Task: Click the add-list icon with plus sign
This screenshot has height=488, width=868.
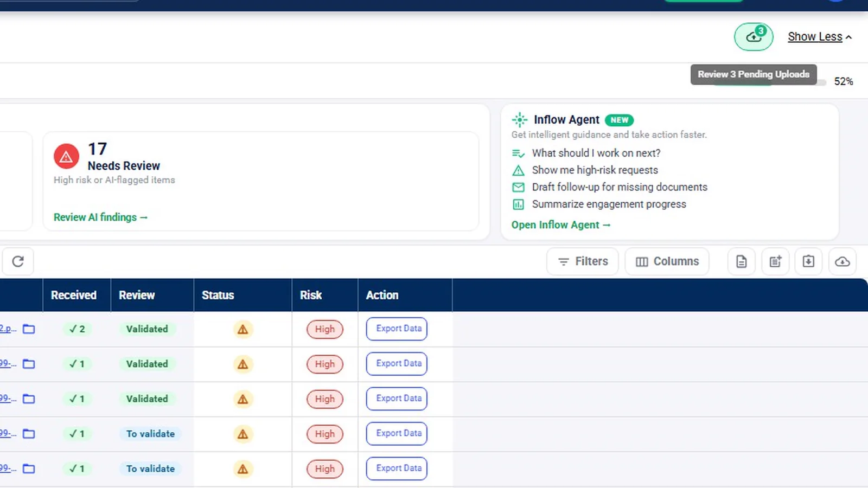Action: (x=775, y=262)
